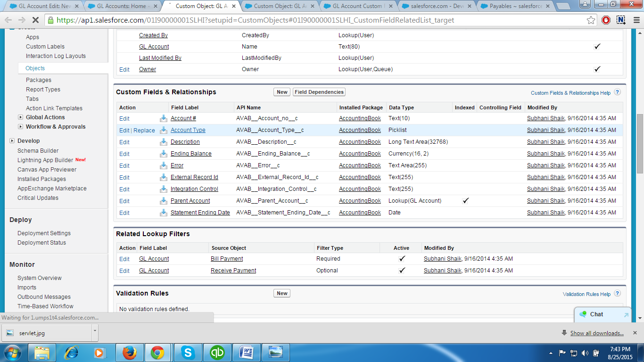
Task: Open the Statement Ending Date field link
Action: [200, 213]
